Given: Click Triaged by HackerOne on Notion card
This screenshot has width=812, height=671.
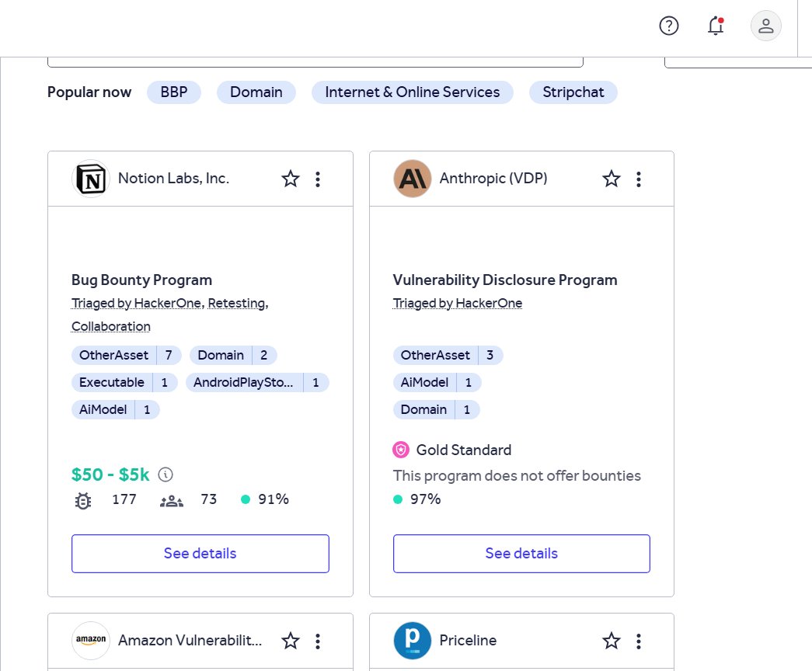Looking at the screenshot, I should tap(136, 303).
